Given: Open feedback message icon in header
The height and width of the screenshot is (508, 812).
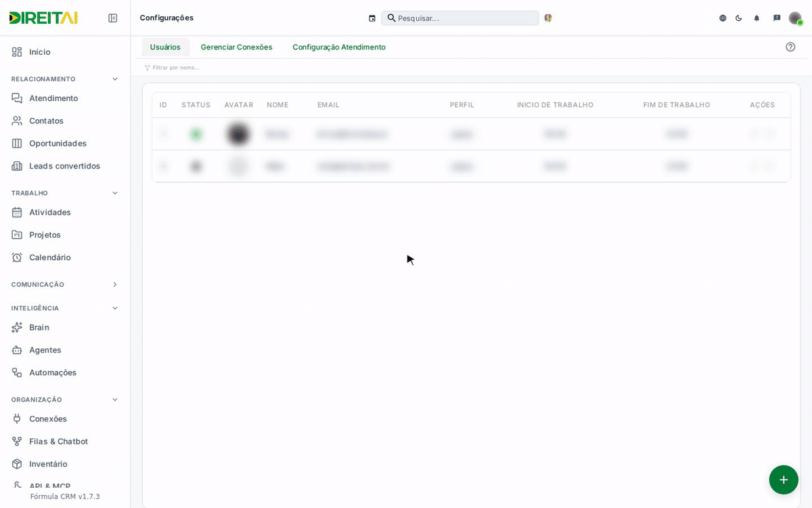Looking at the screenshot, I should click(x=777, y=18).
